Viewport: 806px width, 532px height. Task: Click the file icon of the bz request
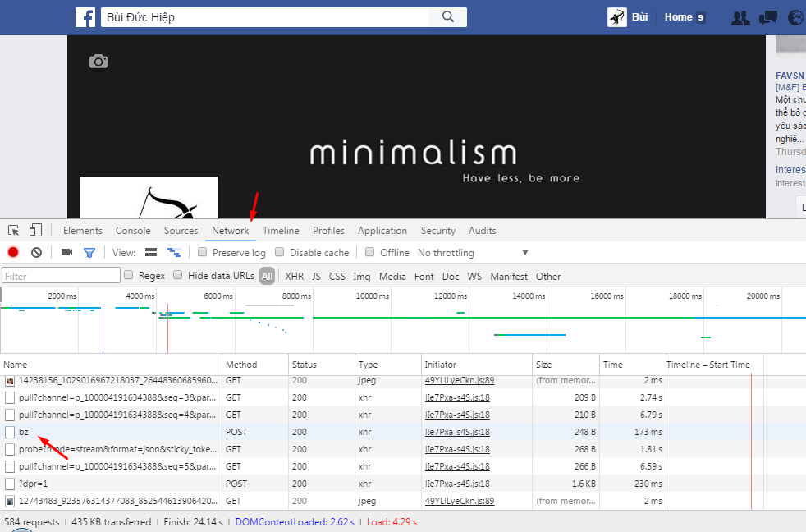click(10, 433)
